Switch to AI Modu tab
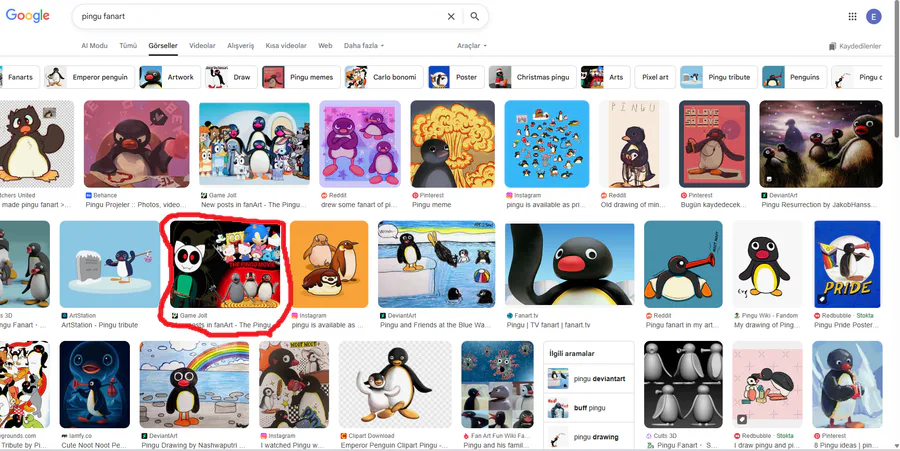900x451 pixels. [94, 45]
